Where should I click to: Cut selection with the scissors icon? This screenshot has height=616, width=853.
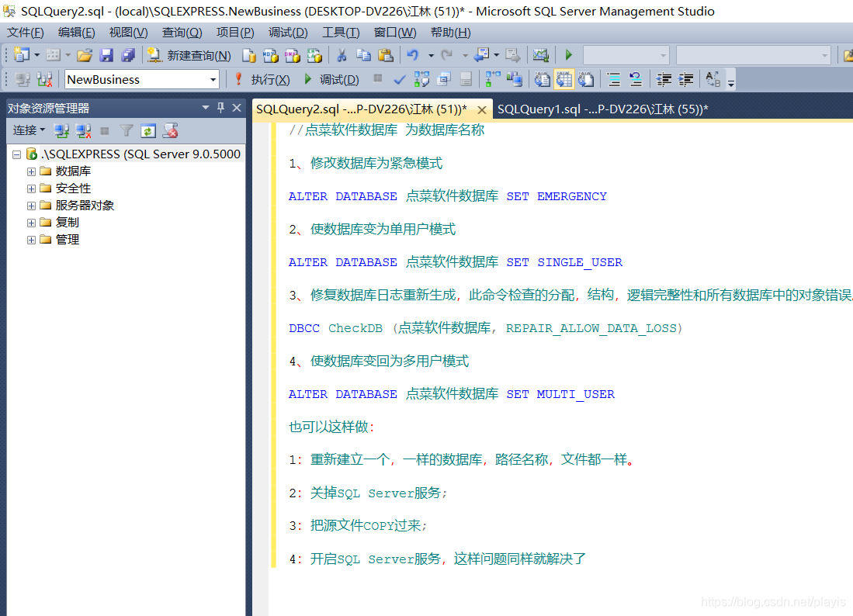pos(342,55)
